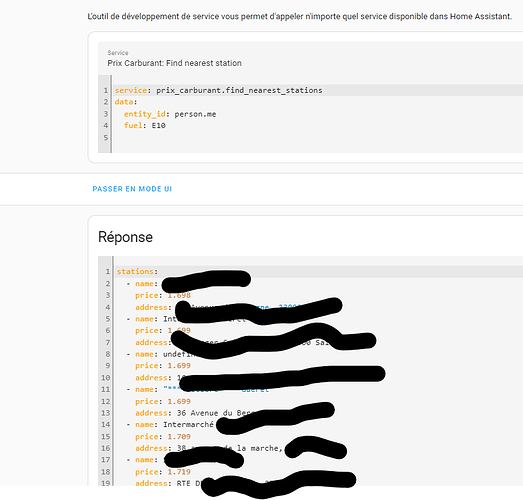Click empty line 5 in service editor
Image resolution: width=523 pixels, height=500 pixels.
pyautogui.click(x=317, y=137)
